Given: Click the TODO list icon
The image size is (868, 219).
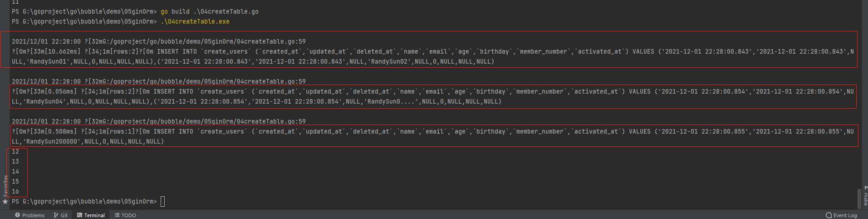Looking at the screenshot, I should point(117,215).
